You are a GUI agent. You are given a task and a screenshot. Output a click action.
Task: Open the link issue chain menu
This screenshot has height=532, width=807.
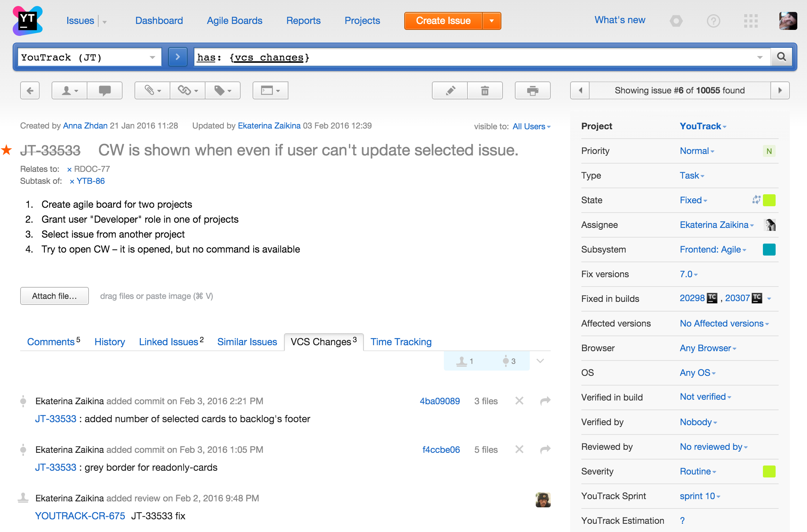tap(188, 90)
